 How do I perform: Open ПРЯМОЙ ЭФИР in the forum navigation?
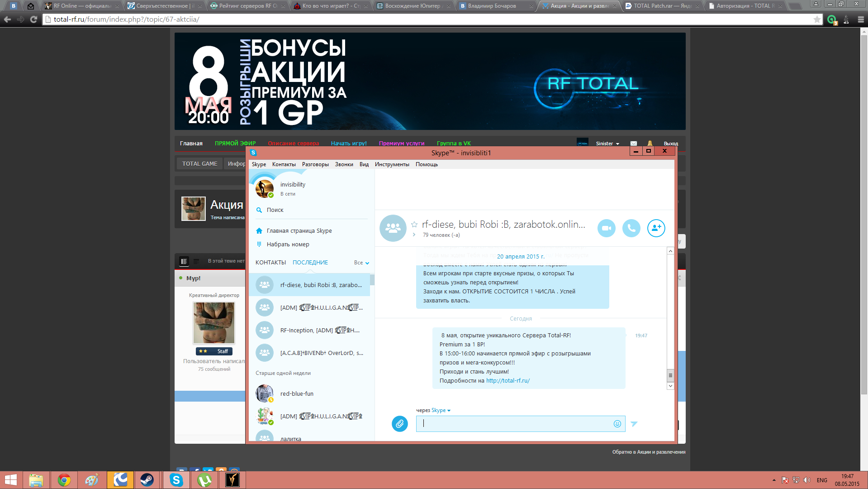pyautogui.click(x=235, y=144)
